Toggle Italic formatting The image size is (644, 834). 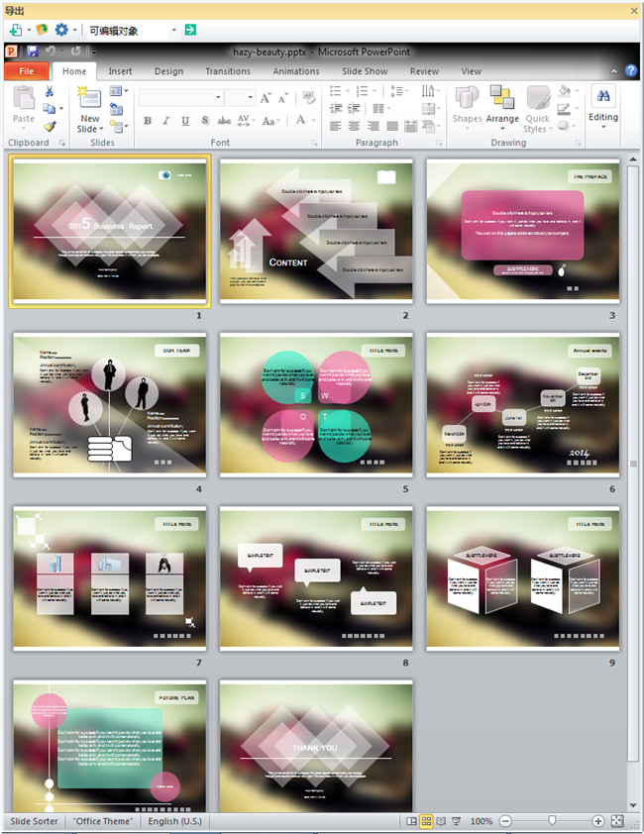pos(166,121)
